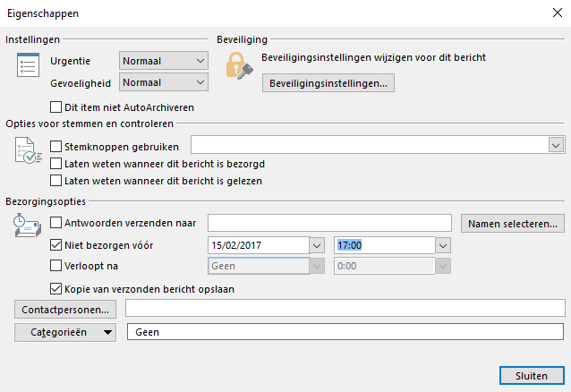
Task: Expand the Stemknoppen combo box arrow
Action: [556, 146]
